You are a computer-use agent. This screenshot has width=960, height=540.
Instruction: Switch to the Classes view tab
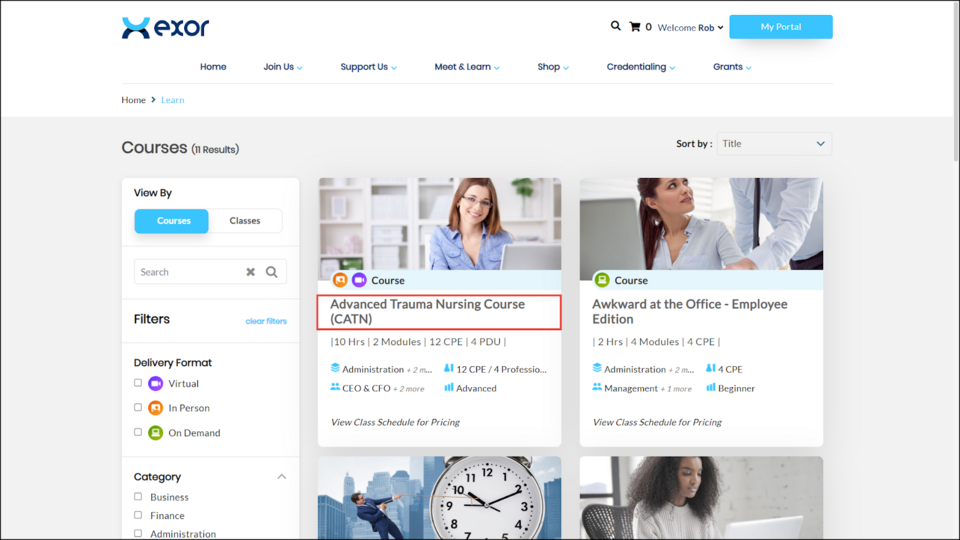[245, 221]
